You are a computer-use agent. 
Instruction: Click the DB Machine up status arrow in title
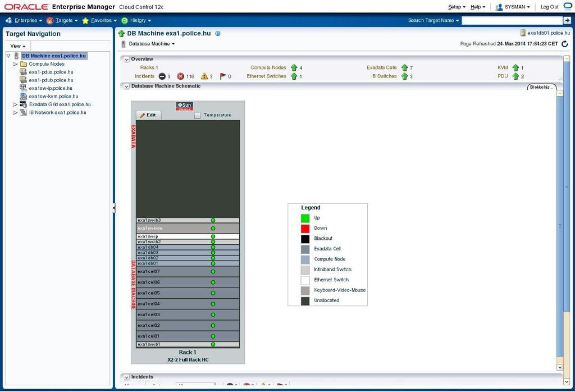click(x=121, y=34)
